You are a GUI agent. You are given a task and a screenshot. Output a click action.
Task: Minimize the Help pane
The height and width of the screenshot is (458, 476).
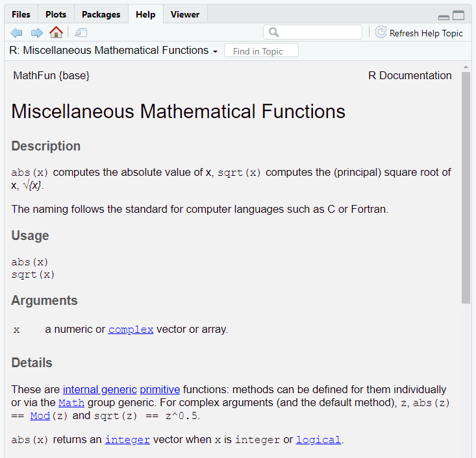click(444, 16)
